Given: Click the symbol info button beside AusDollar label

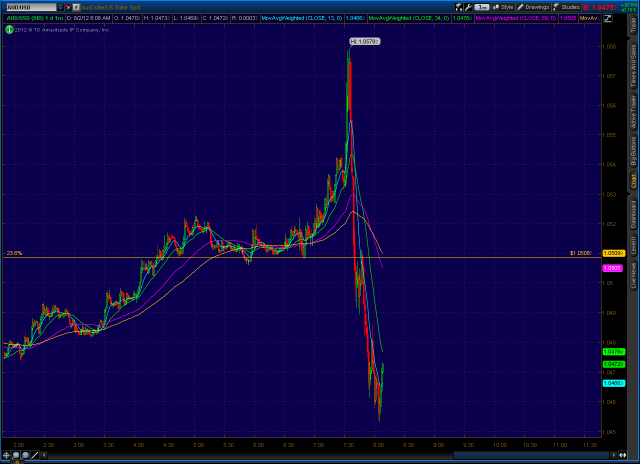Looking at the screenshot, I should click(x=76, y=7).
